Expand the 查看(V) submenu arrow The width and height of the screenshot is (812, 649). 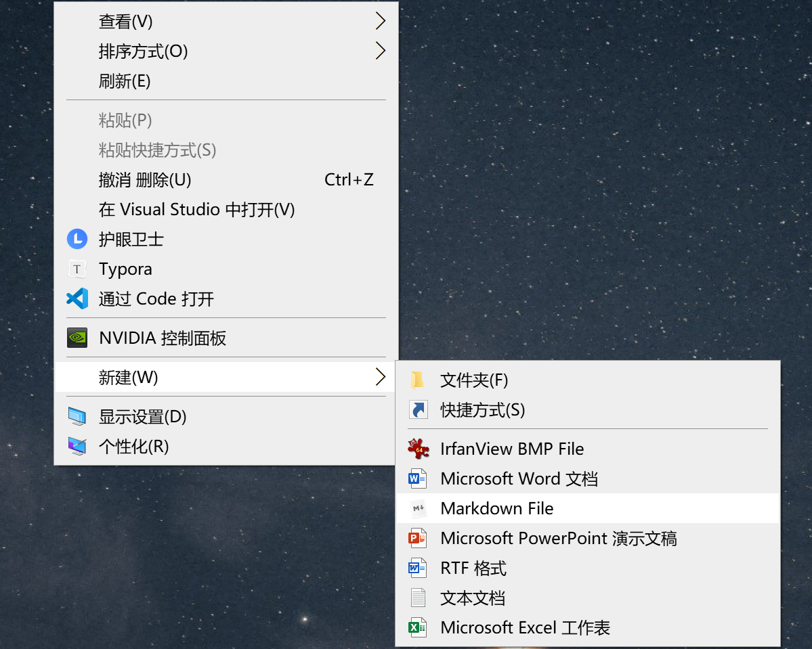click(x=381, y=21)
